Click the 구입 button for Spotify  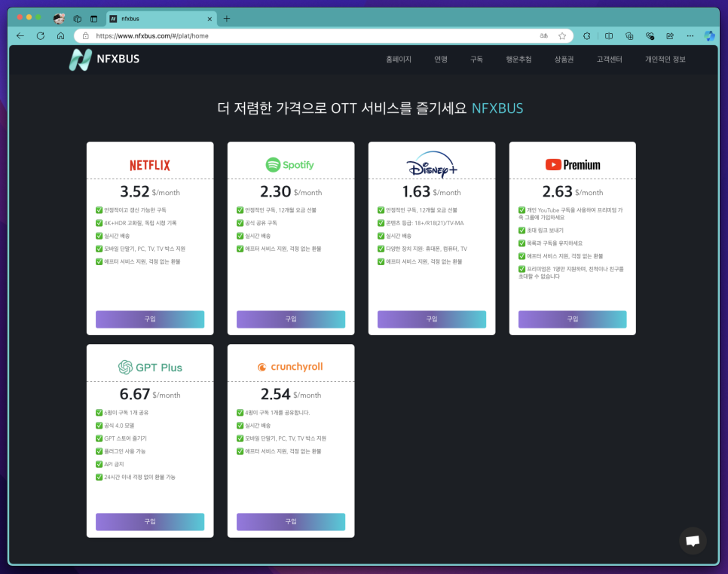[x=291, y=319]
